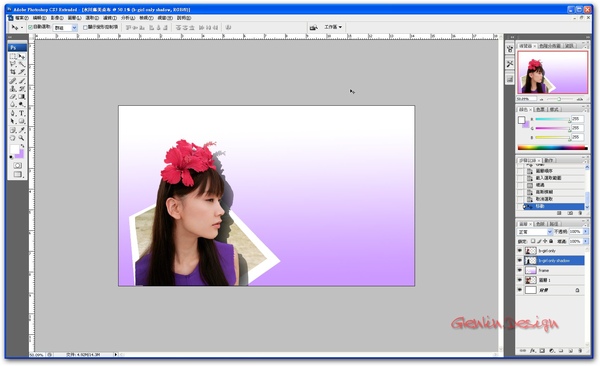Select the Rectangular Marquee tool
This screenshot has height=366, width=600.
(13, 57)
